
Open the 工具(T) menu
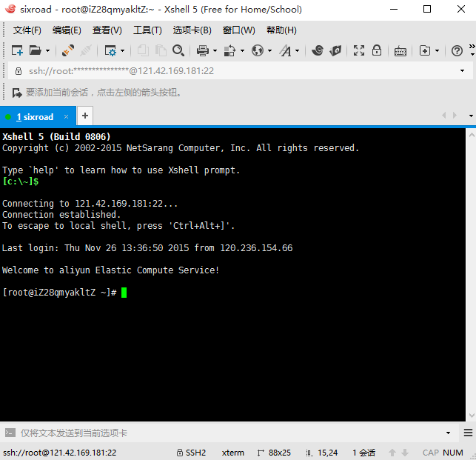[x=147, y=30]
